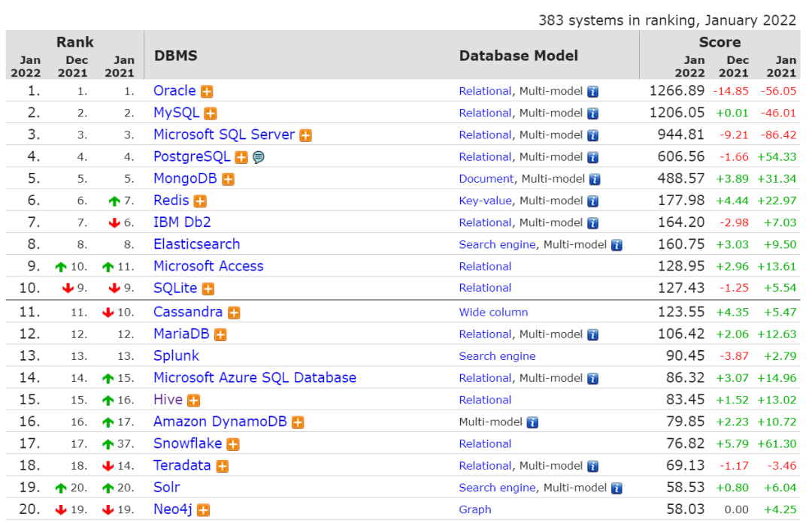
Task: Open the Hive link
Action: click(x=168, y=400)
